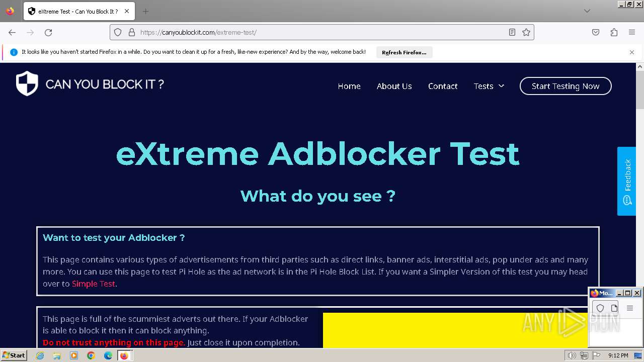This screenshot has height=362, width=644.
Task: Close the eXtreme Test tab
Action: pos(127,11)
